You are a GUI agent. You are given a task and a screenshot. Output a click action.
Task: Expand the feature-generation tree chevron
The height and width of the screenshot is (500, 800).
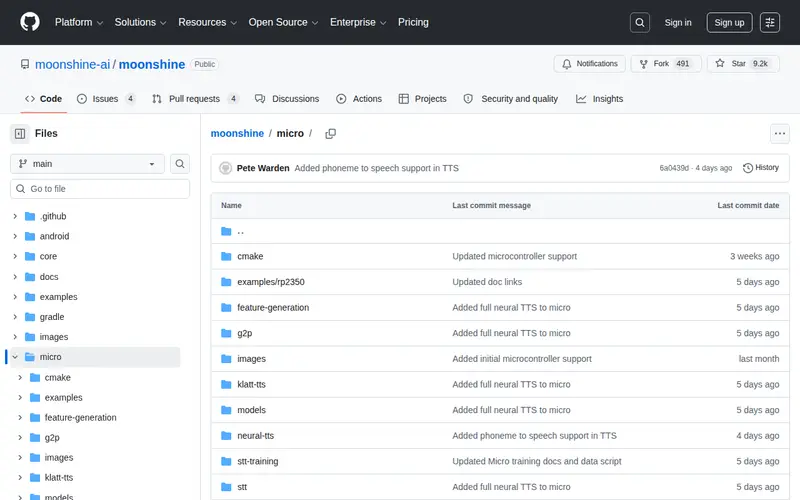coord(20,417)
